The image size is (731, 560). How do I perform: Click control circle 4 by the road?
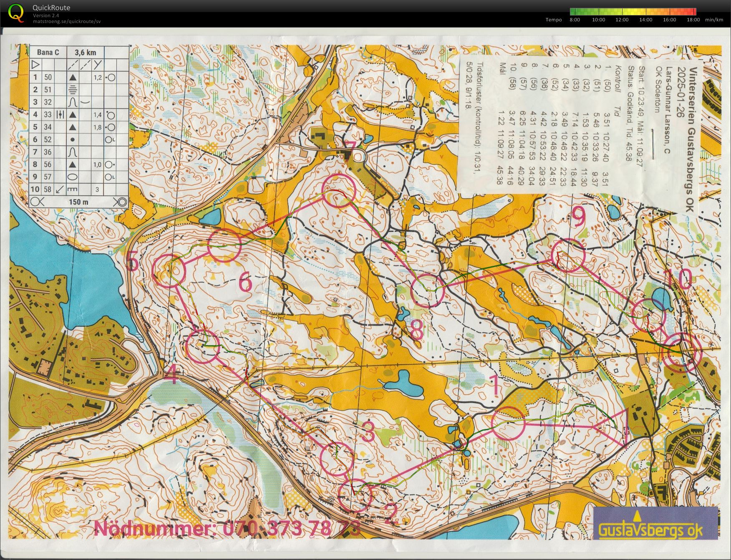[x=203, y=347]
